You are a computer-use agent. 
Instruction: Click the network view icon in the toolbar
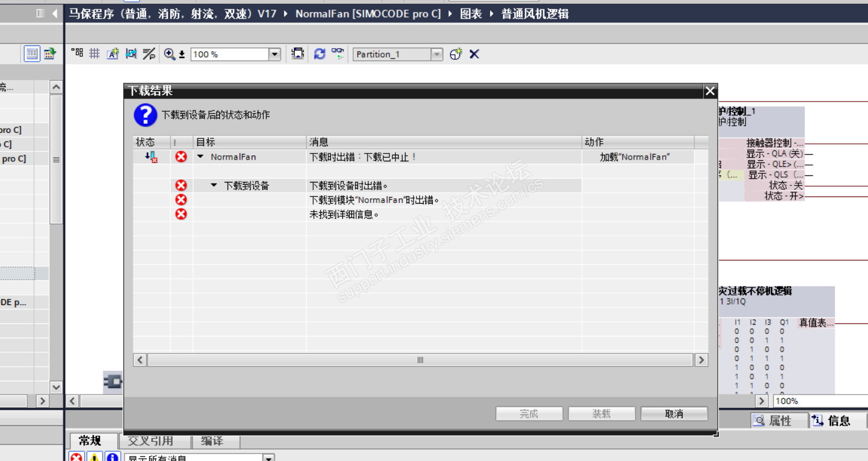77,54
